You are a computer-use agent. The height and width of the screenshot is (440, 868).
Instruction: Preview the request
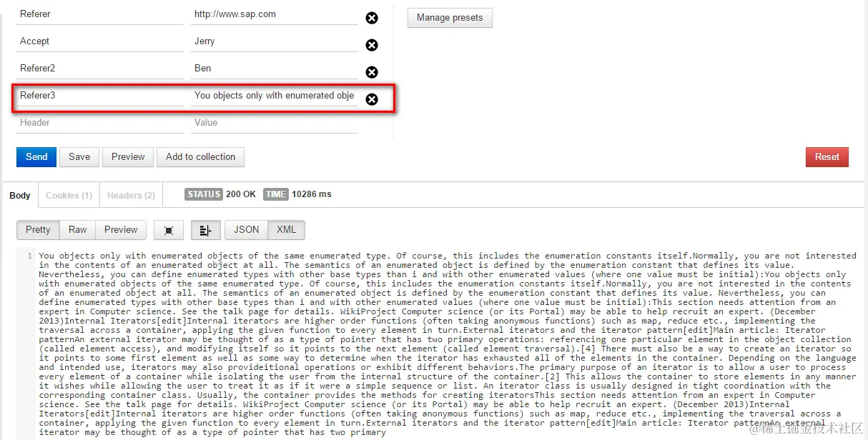pos(128,157)
